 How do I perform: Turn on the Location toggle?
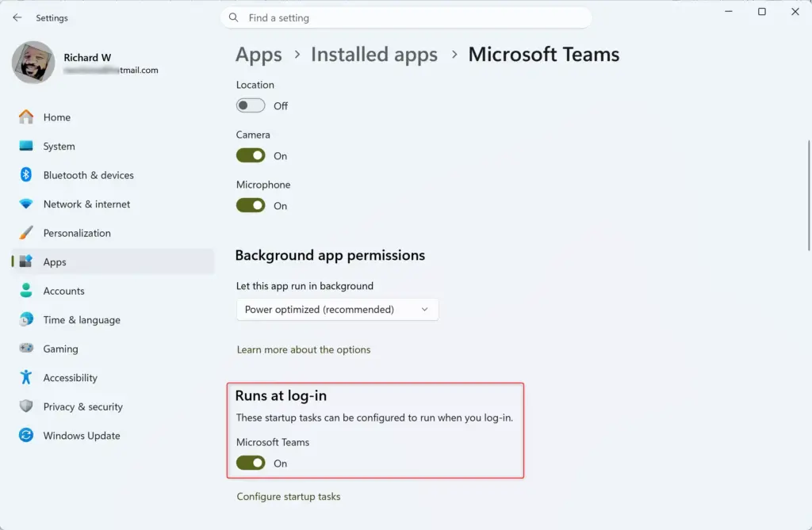(x=251, y=105)
